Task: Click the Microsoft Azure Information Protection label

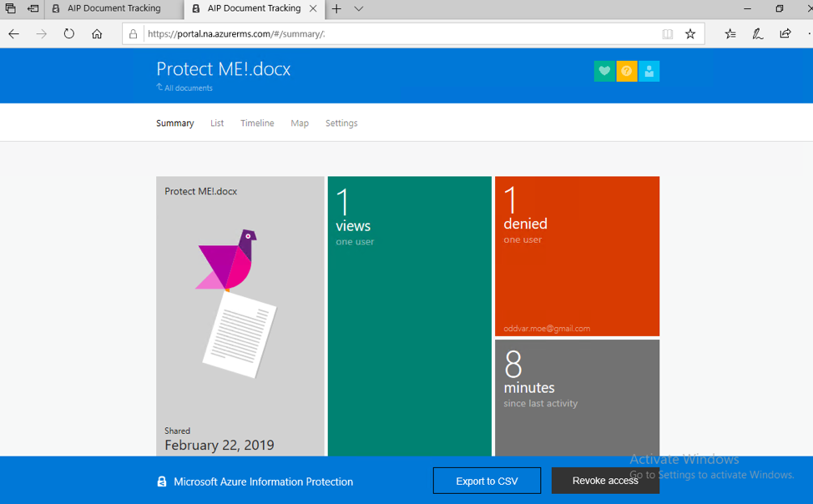Action: (x=264, y=481)
